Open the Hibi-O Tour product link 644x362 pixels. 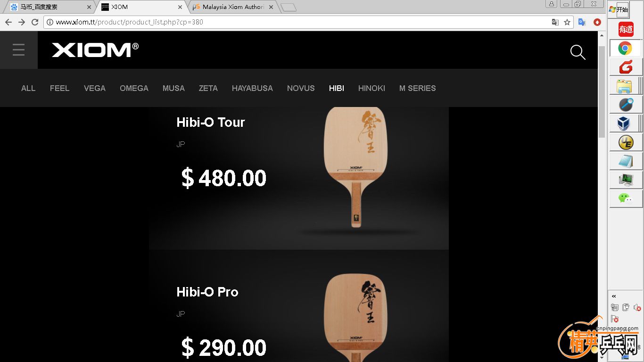pyautogui.click(x=210, y=123)
